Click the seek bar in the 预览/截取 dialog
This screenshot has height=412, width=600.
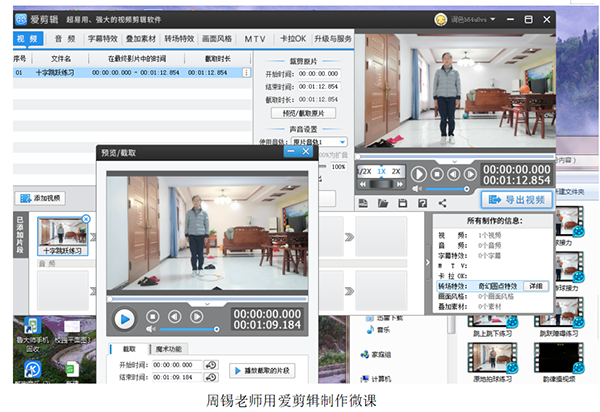click(x=207, y=299)
